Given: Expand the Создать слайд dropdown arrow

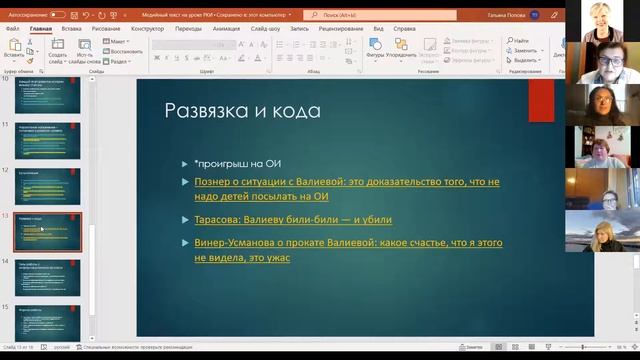Looking at the screenshot, I should 65,62.
